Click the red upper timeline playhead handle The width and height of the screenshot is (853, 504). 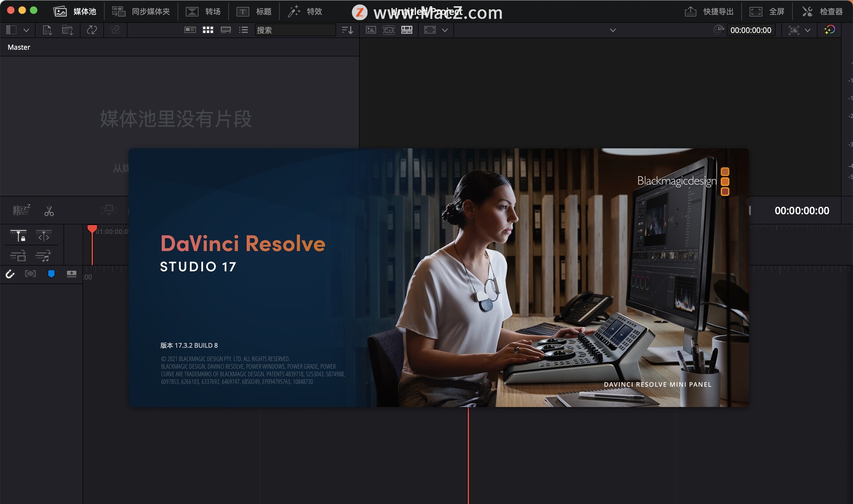92,229
